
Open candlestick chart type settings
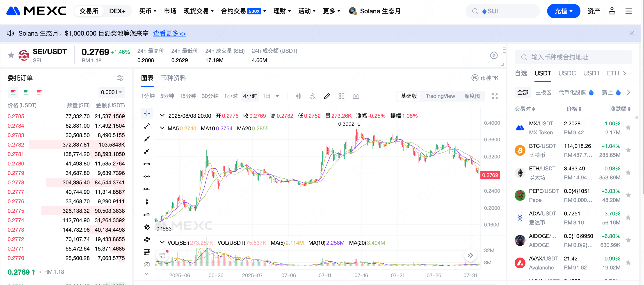click(x=298, y=96)
